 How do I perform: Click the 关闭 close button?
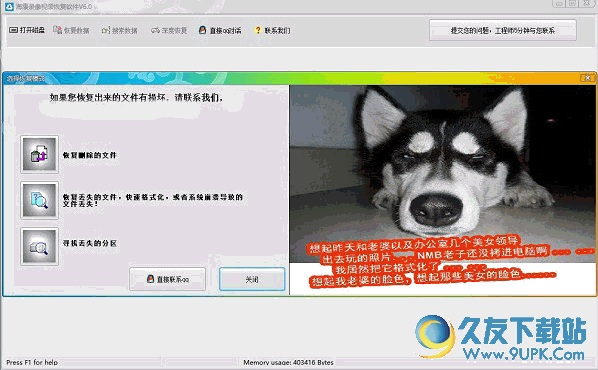point(252,279)
